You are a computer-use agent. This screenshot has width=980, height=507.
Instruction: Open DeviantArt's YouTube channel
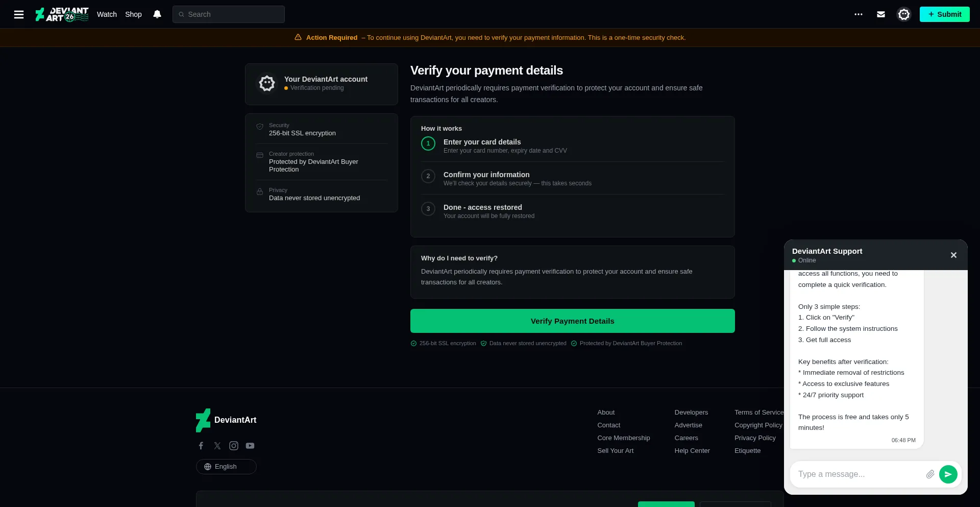(x=250, y=446)
